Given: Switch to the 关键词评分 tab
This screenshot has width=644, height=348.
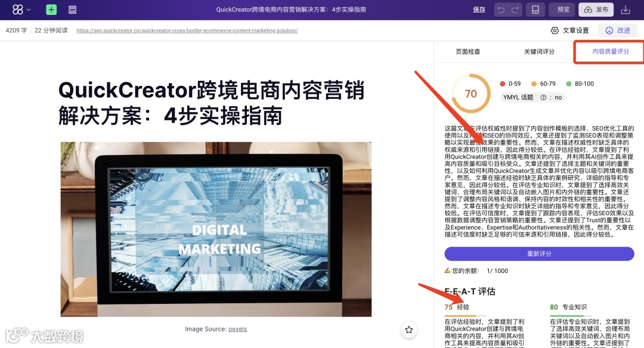Looking at the screenshot, I should 538,52.
